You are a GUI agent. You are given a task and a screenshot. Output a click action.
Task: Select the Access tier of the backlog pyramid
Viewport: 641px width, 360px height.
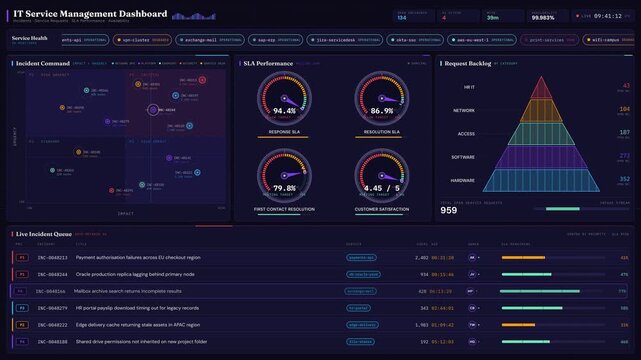point(541,134)
